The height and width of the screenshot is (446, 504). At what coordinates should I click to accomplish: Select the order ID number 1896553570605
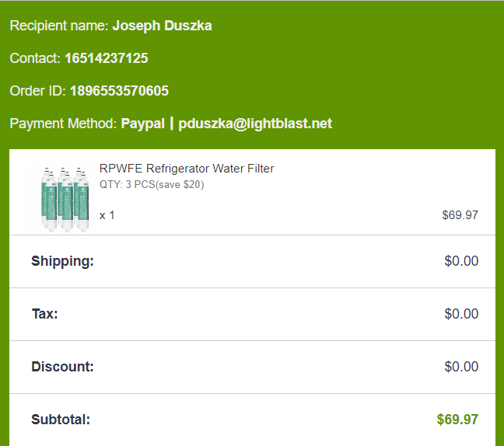click(119, 91)
